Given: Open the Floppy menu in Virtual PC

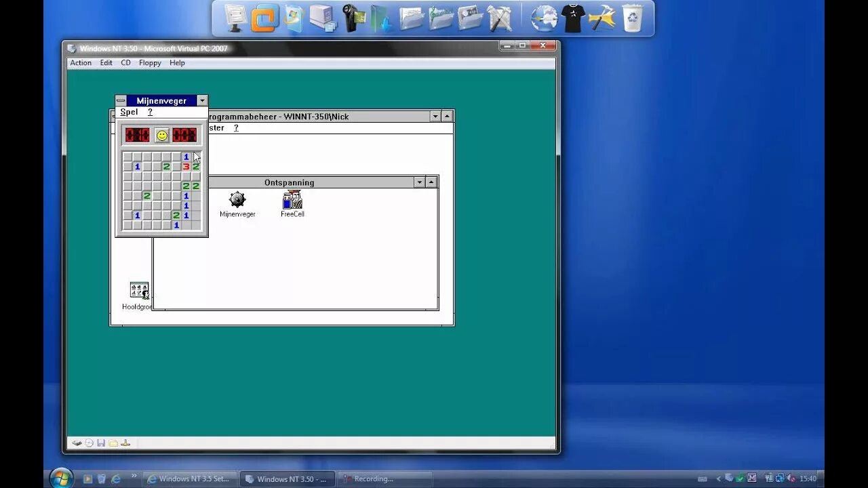Looking at the screenshot, I should tap(150, 63).
